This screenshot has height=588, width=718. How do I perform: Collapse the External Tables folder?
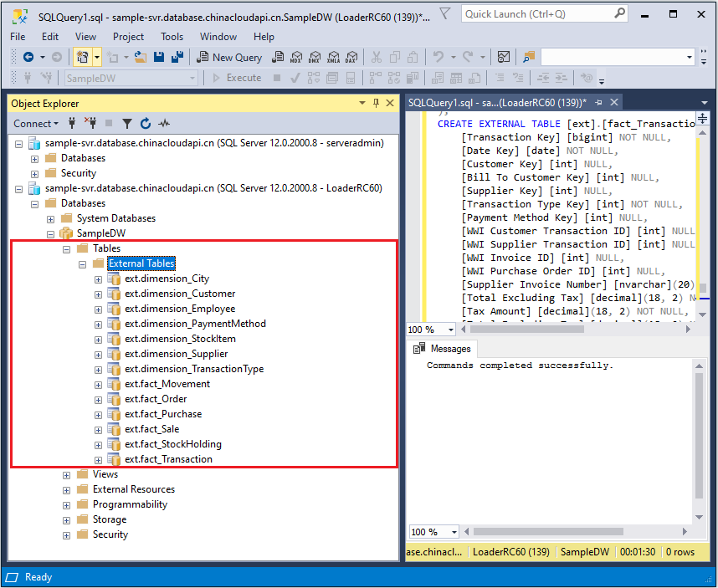[83, 263]
